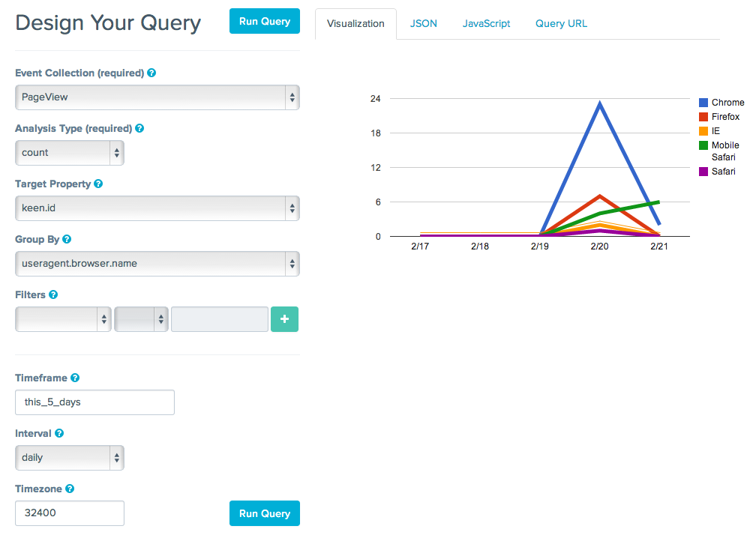Click Target Property help icon
756x538 pixels.
point(98,184)
